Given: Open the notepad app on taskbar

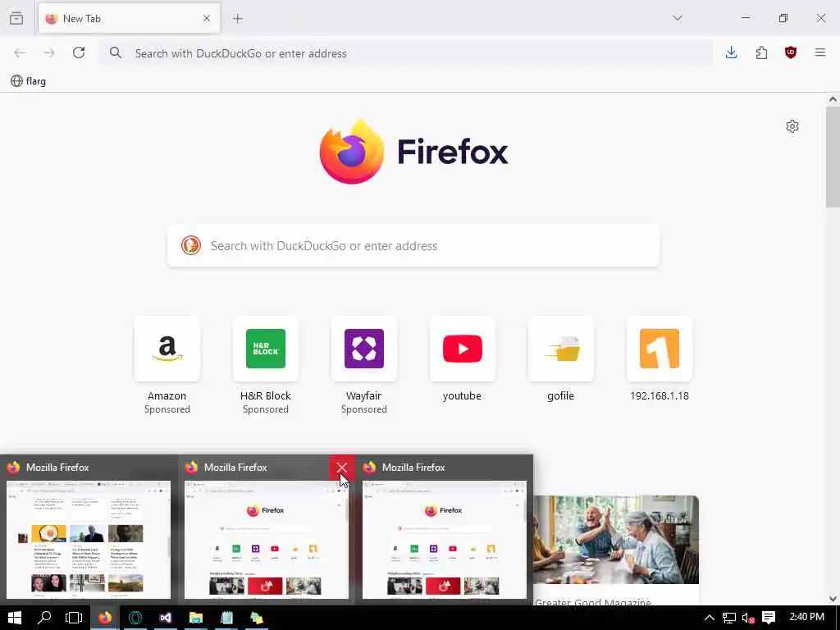Looking at the screenshot, I should tap(226, 618).
